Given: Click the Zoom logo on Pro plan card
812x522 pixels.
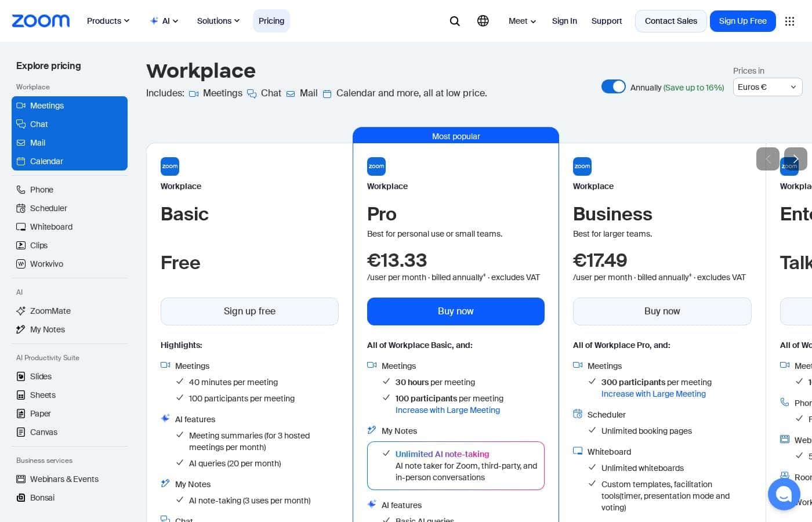Looking at the screenshot, I should point(376,166).
